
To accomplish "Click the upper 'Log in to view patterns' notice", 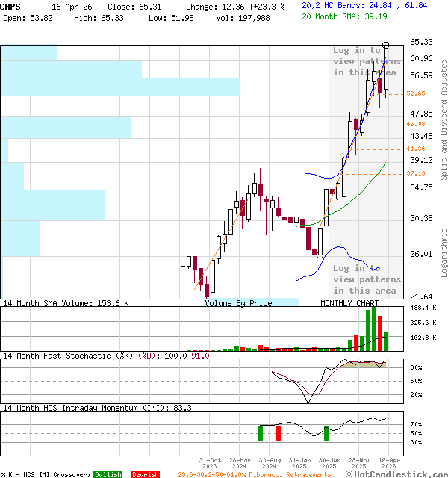I will tap(367, 61).
